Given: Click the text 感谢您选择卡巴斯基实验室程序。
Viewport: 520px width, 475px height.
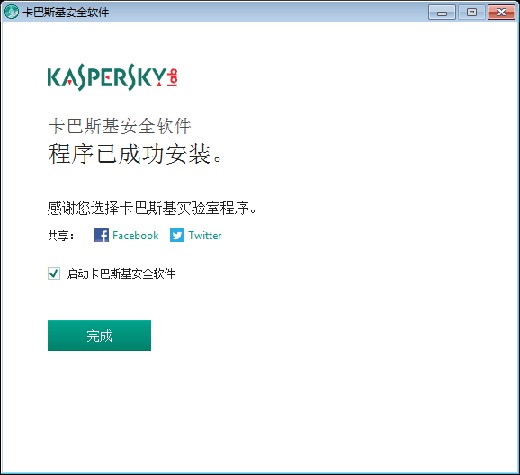Looking at the screenshot, I should [x=152, y=208].
